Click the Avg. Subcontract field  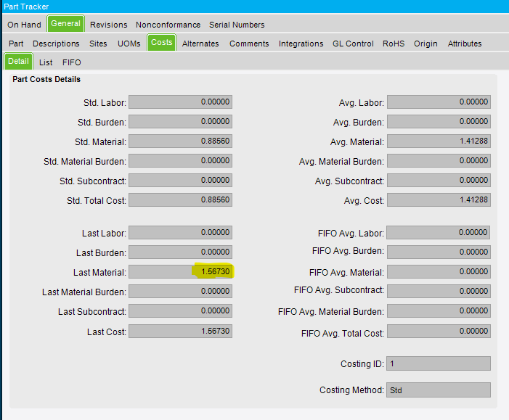[x=439, y=181]
